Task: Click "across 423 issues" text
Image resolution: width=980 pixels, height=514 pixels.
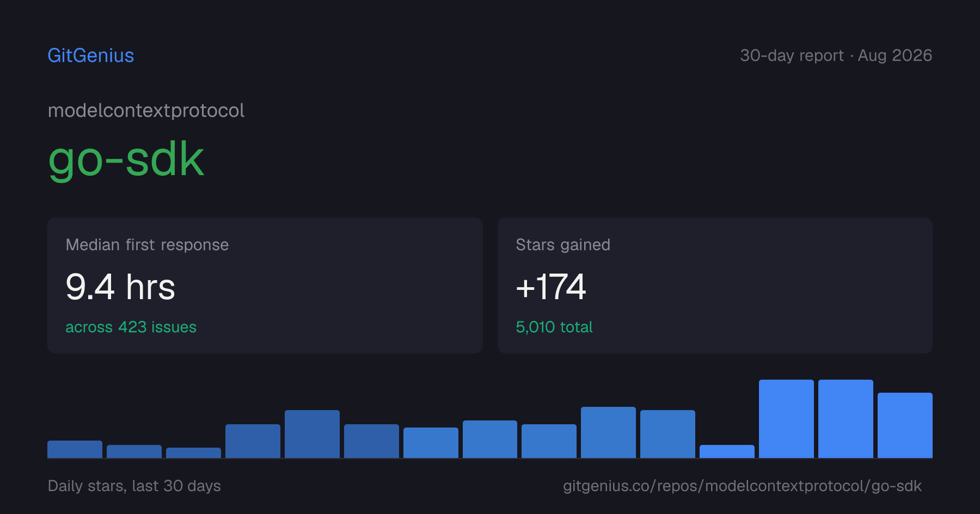Action: [x=131, y=327]
